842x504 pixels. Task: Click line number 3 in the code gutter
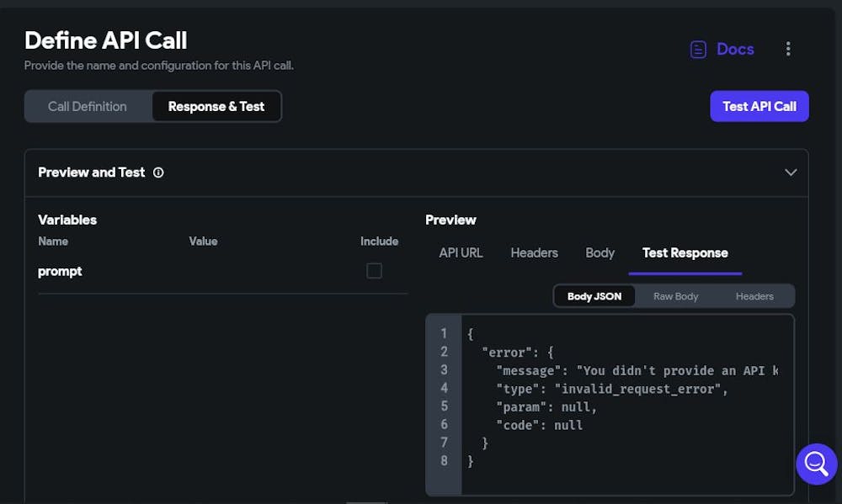(444, 370)
